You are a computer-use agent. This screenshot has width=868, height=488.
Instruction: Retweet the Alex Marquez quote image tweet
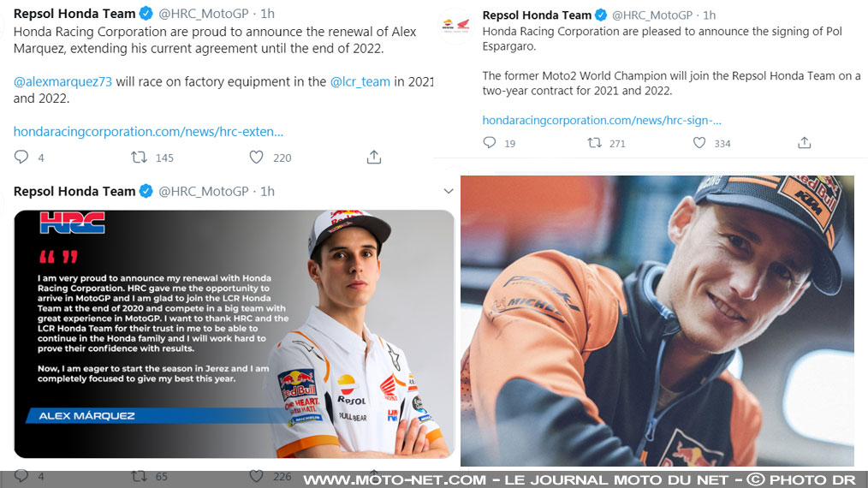click(x=139, y=476)
